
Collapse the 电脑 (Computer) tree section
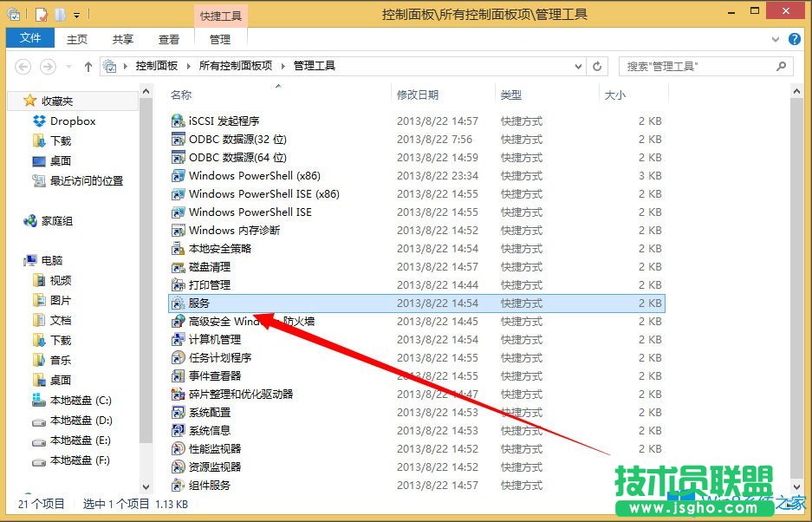point(16,260)
